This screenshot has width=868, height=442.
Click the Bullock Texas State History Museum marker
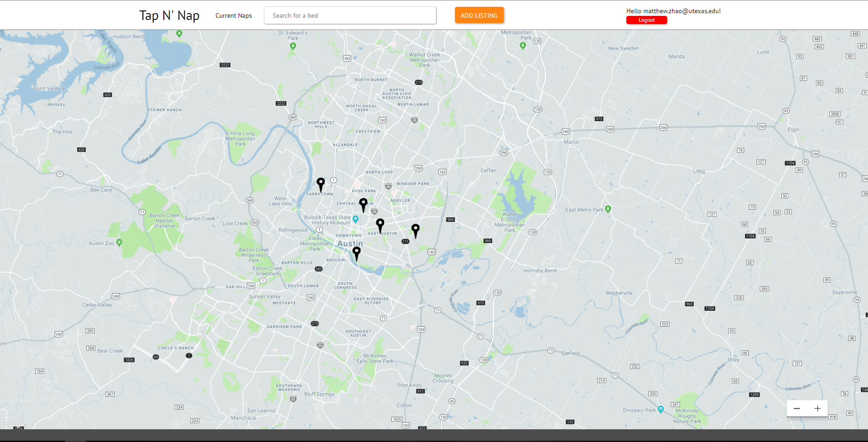click(356, 219)
